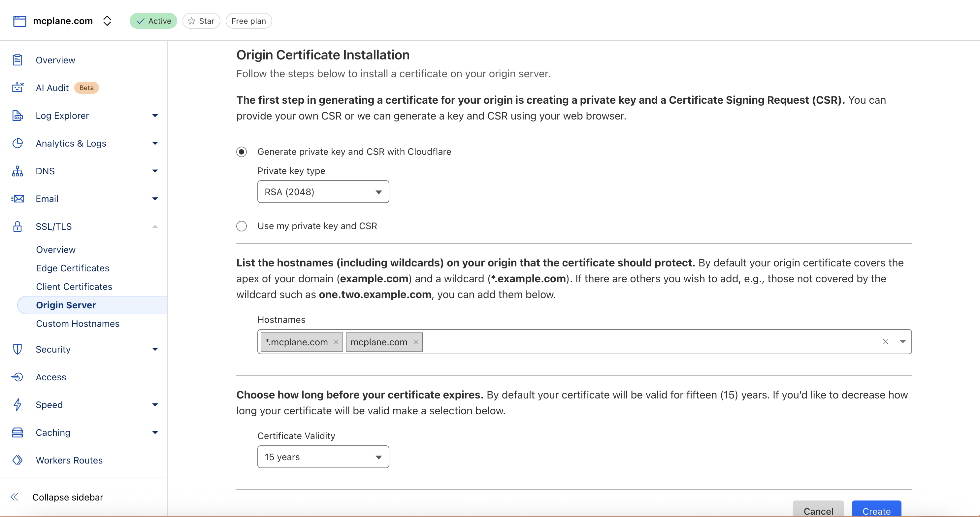
Task: Remove the *.mcplane.com hostname tag
Action: point(336,342)
